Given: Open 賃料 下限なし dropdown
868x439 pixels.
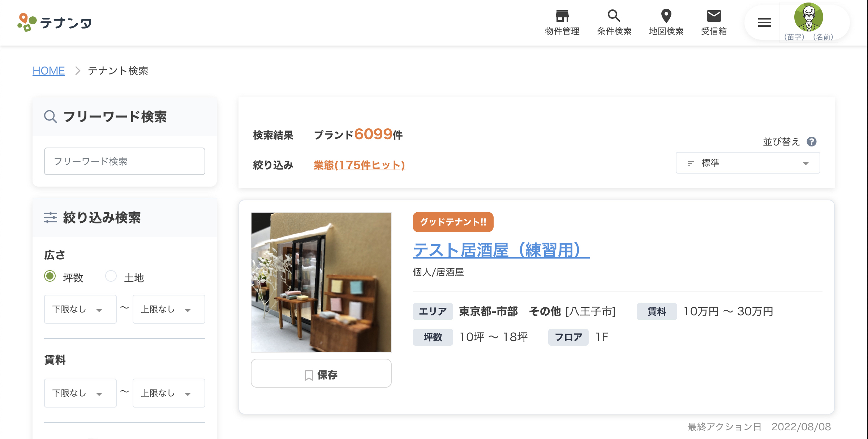Looking at the screenshot, I should click(80, 393).
